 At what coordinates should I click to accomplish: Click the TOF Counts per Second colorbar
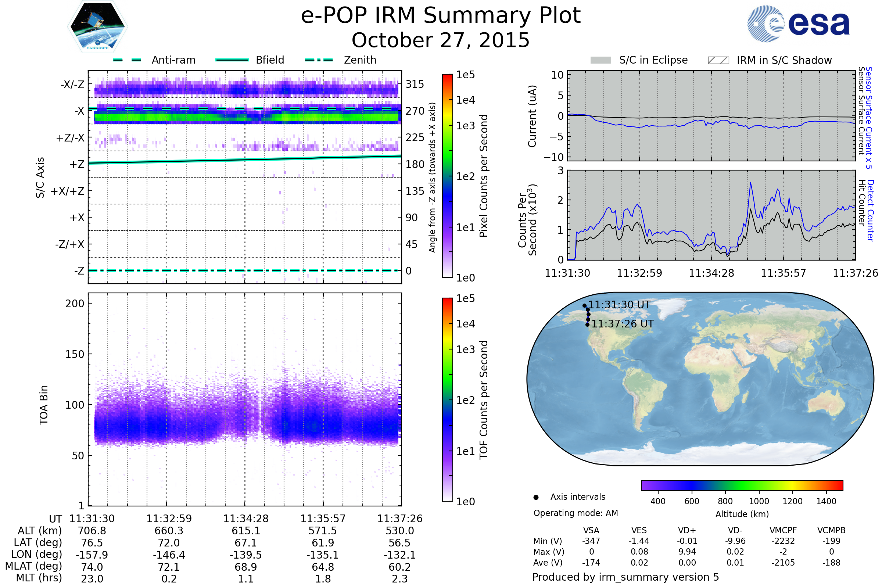[447, 399]
